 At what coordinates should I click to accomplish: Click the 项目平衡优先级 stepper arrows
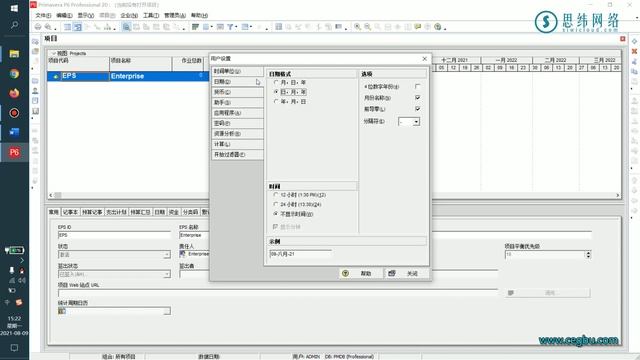(588, 255)
